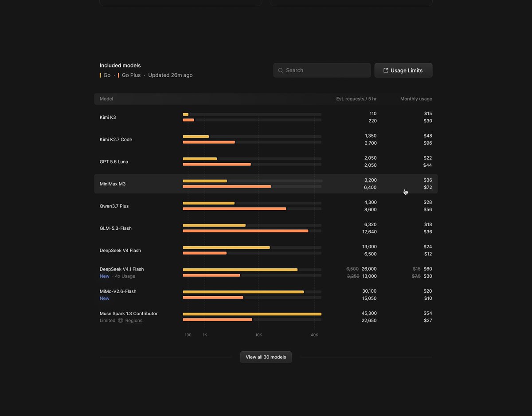Screen dimensions: 532x416
Task: Click the external link icon in Usage Limits
Action: click(386, 71)
